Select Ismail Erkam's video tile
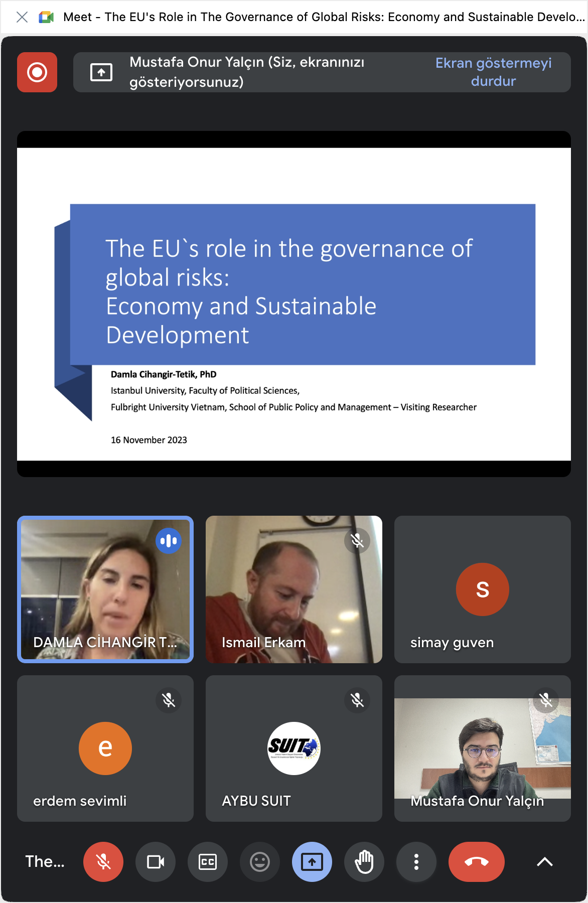This screenshot has height=903, width=588. coord(294,589)
